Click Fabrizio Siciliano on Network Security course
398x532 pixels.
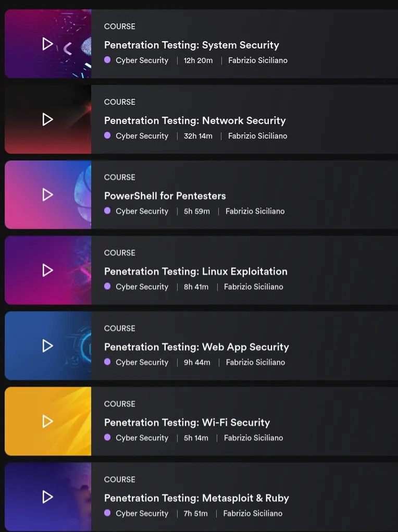click(257, 136)
